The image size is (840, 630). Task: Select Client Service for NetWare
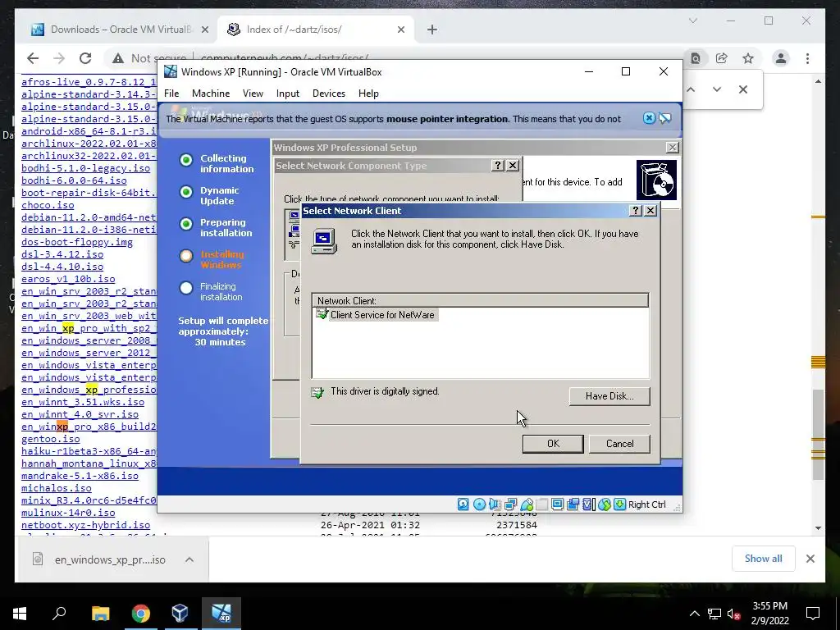(381, 314)
